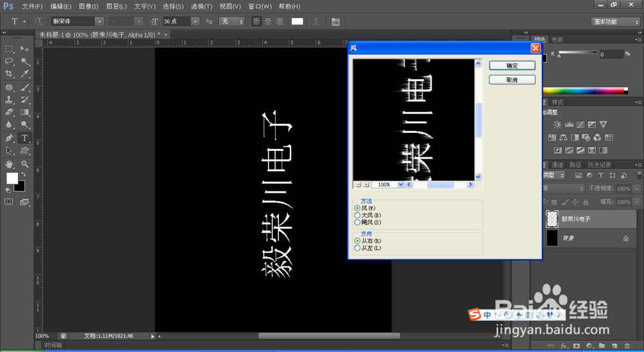Select the Eyedropper tool
The image size is (644, 352).
[24, 73]
